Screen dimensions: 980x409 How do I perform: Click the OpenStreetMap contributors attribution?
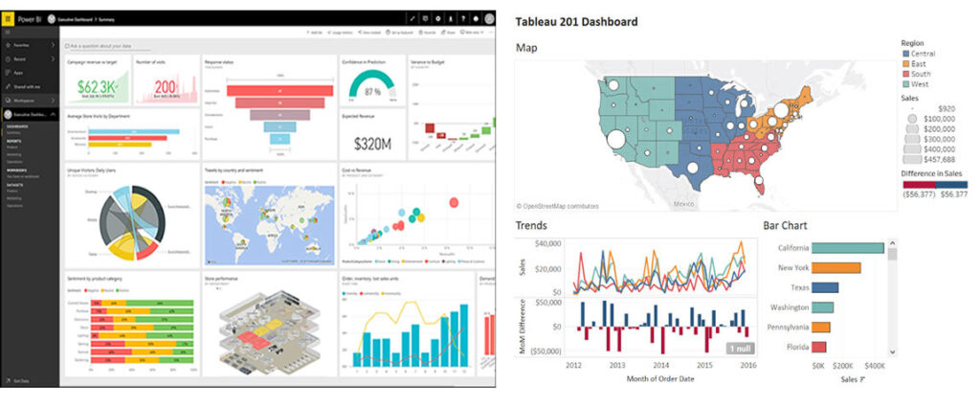[x=558, y=206]
